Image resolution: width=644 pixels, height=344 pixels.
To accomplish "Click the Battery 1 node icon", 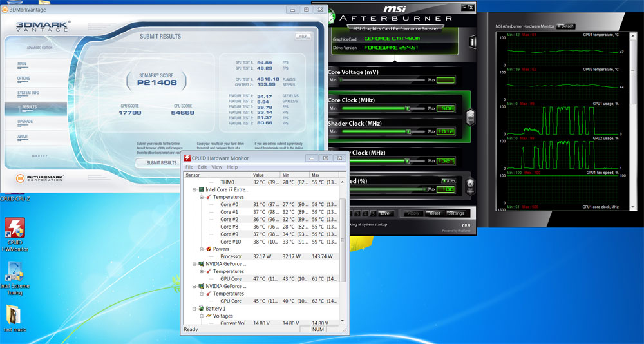I will [201, 308].
